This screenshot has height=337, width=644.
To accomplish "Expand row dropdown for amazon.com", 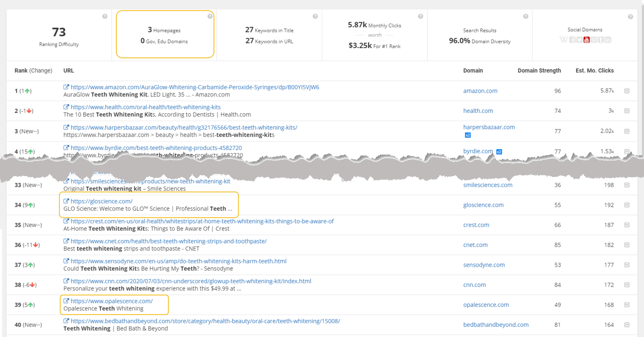I will pos(627,91).
